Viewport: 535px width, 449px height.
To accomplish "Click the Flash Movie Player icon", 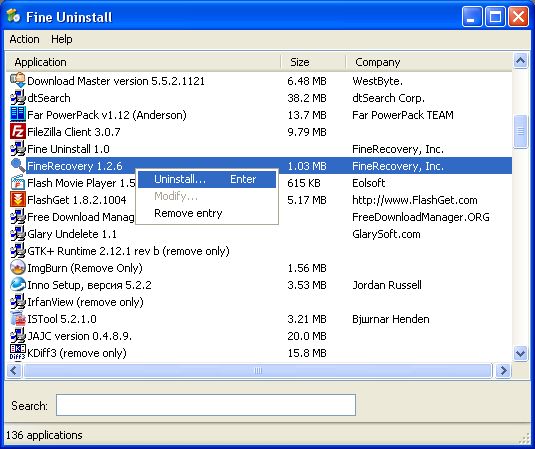I will pos(18,183).
